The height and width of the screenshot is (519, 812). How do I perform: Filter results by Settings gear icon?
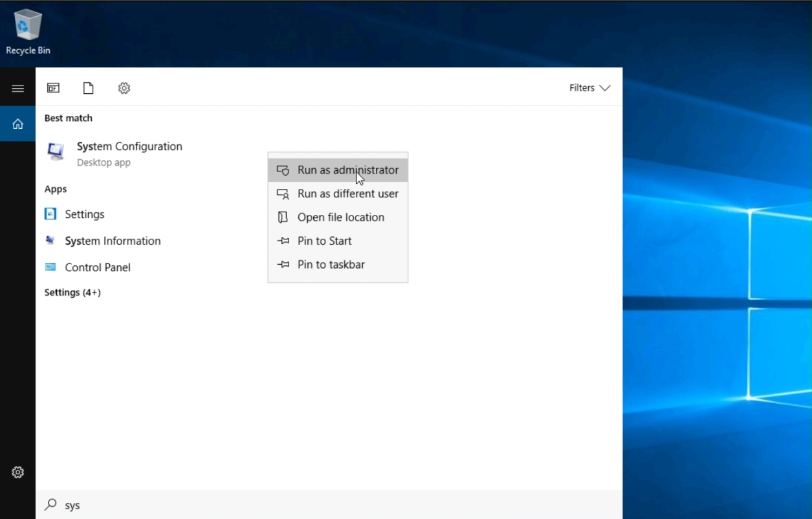[124, 88]
